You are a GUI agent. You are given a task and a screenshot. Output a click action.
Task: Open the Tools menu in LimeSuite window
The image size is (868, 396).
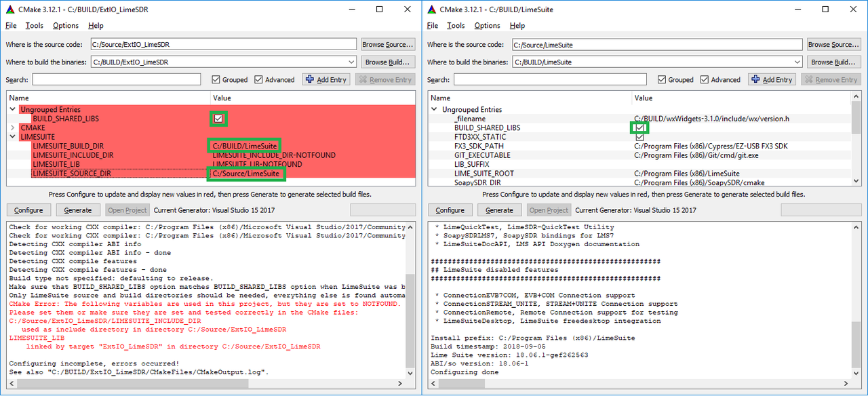point(456,25)
